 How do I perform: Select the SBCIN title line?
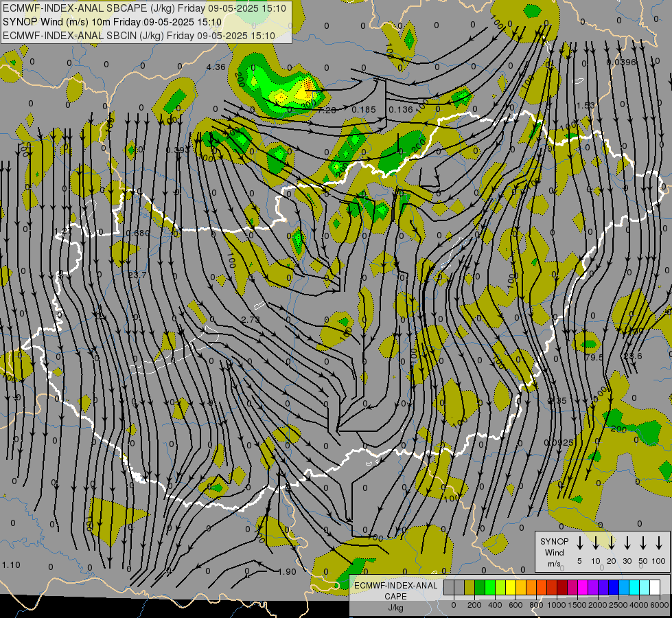139,36
